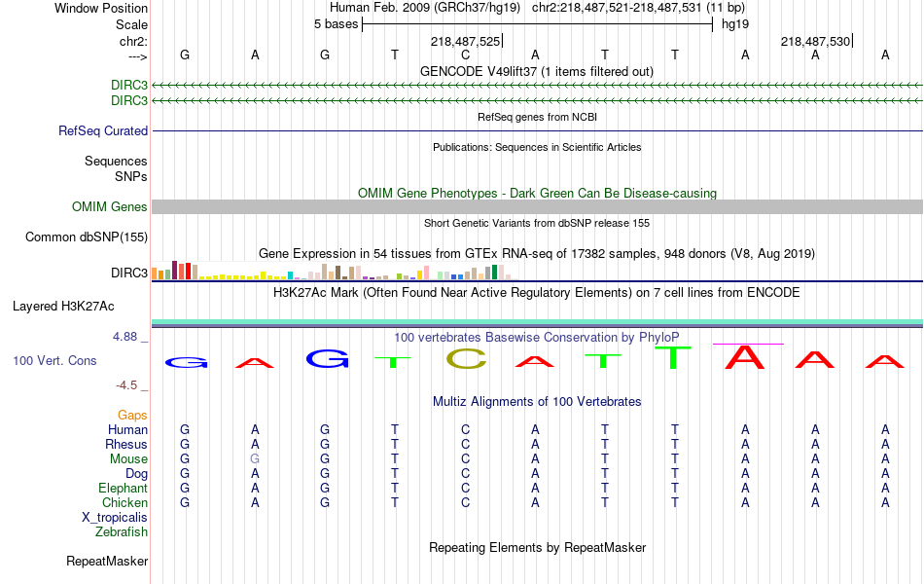Open Multiz Alignments of 100 Vertebrates title

(537, 402)
